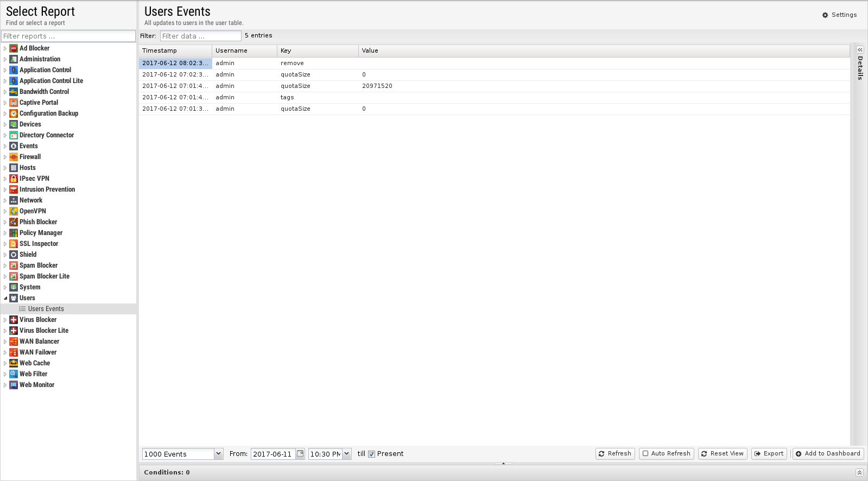Expand the Details side panel
Screen dimensions: 868x481
860,49
